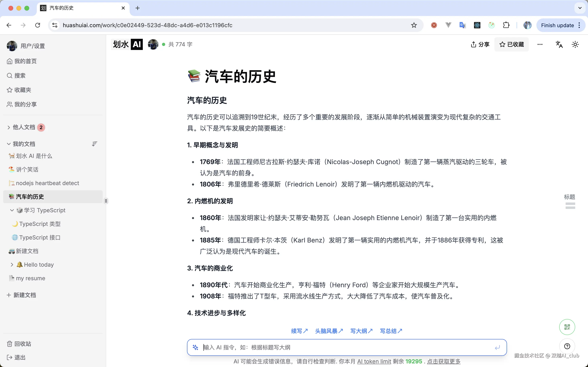Click the Finish update button
588x367 pixels.
coord(557,25)
